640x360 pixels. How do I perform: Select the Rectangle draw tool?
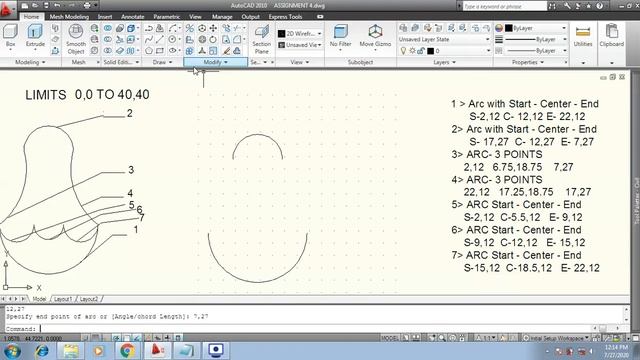pos(160,51)
